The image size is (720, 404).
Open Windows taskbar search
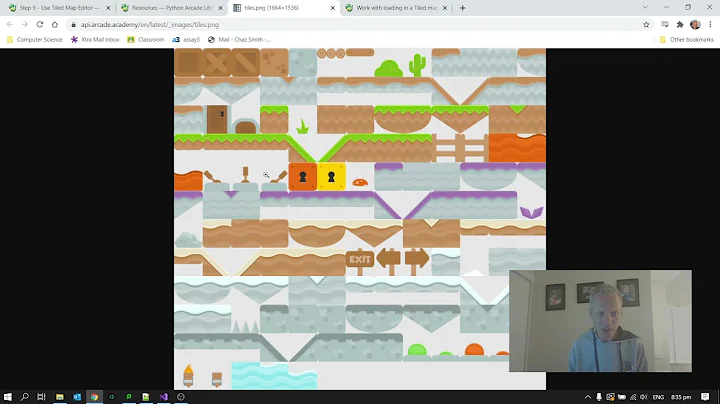tap(25, 397)
